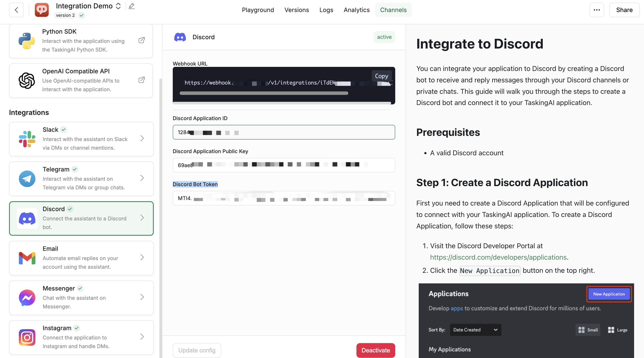Image resolution: width=644 pixels, height=358 pixels.
Task: Go to the Logs tab
Action: point(326,10)
